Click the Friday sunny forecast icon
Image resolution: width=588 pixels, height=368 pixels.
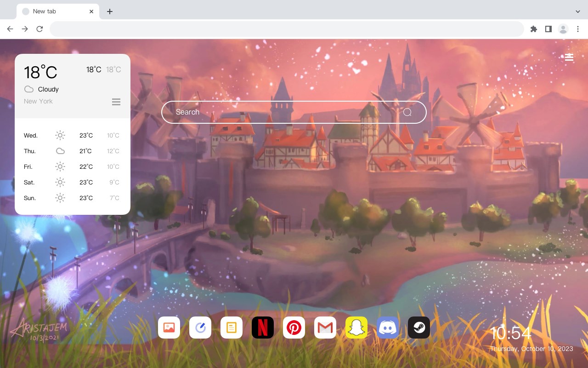click(x=60, y=167)
